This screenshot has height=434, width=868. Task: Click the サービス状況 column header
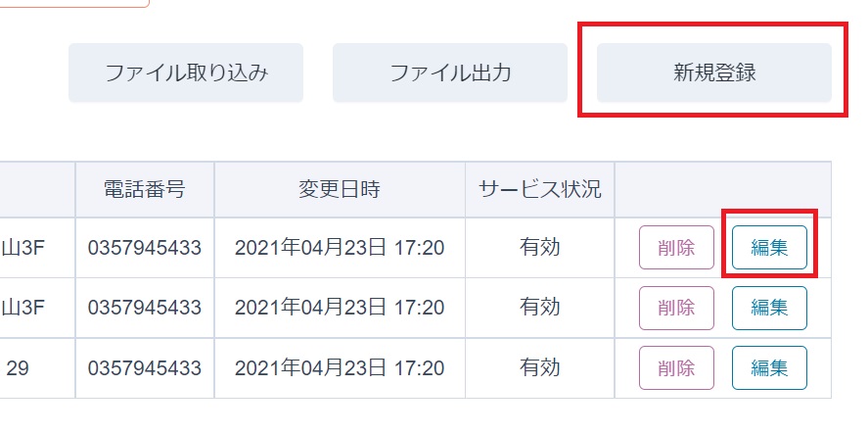[539, 190]
